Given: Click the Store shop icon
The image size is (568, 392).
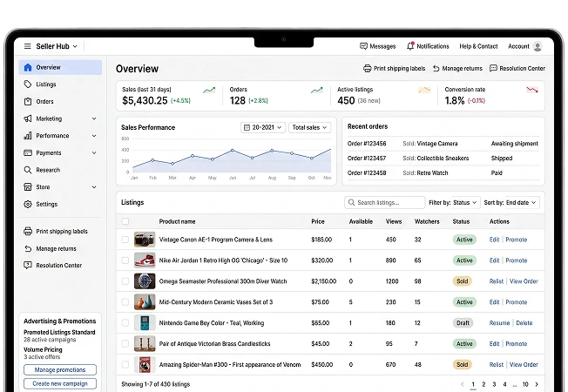Looking at the screenshot, I should click(28, 187).
